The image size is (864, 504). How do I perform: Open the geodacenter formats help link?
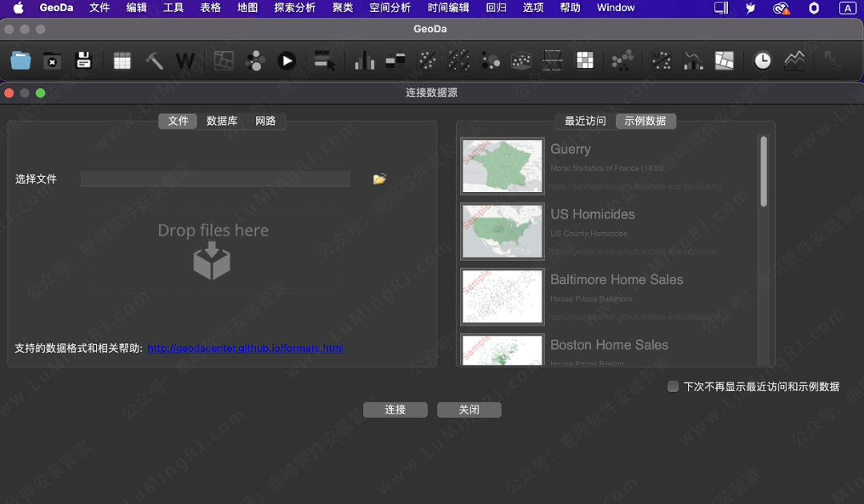246,348
